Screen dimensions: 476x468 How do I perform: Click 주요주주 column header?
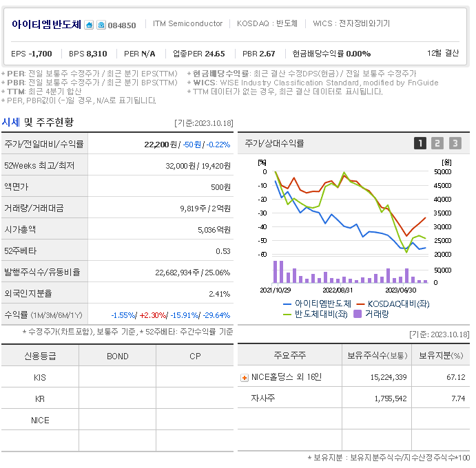(x=290, y=355)
